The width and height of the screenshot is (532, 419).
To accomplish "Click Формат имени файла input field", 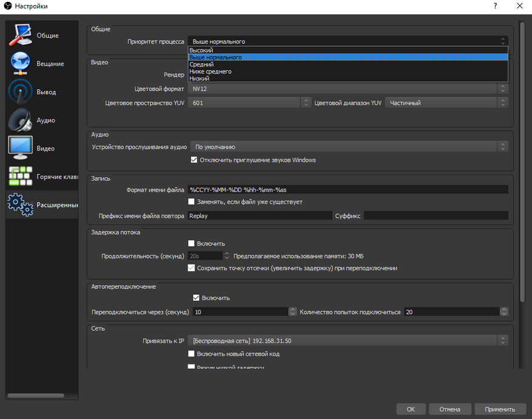I will click(348, 189).
